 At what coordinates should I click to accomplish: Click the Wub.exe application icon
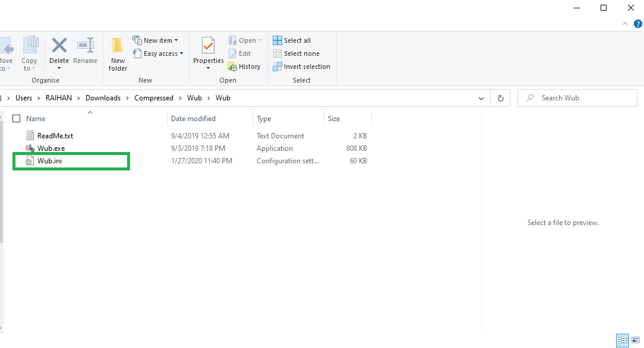click(x=30, y=148)
